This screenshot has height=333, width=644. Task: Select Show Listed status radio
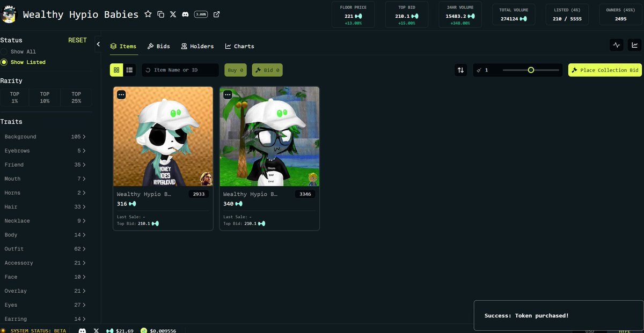pyautogui.click(x=4, y=62)
